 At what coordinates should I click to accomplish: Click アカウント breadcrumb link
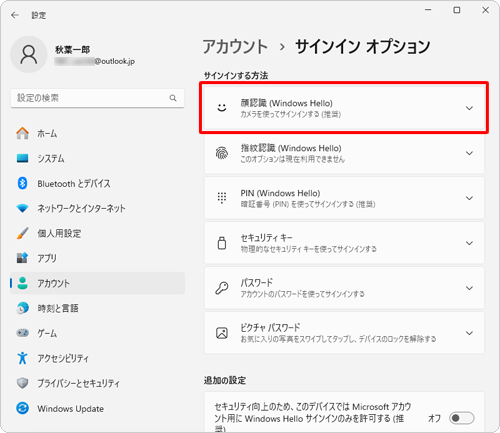(x=235, y=46)
